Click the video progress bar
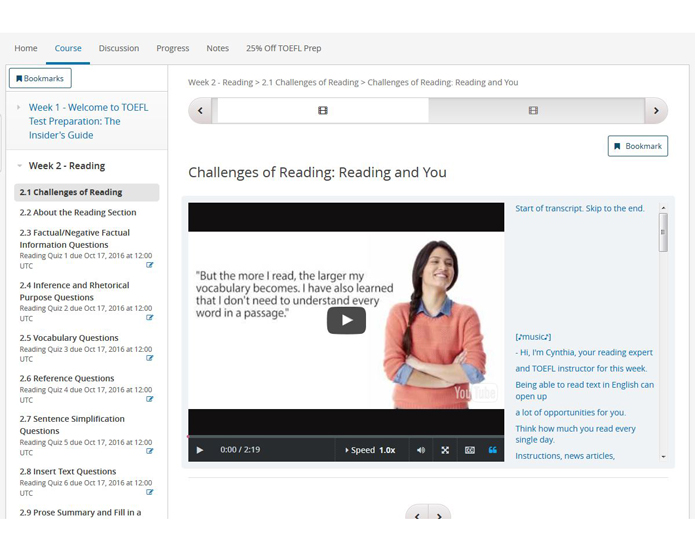This screenshot has width=695, height=551. point(346,437)
